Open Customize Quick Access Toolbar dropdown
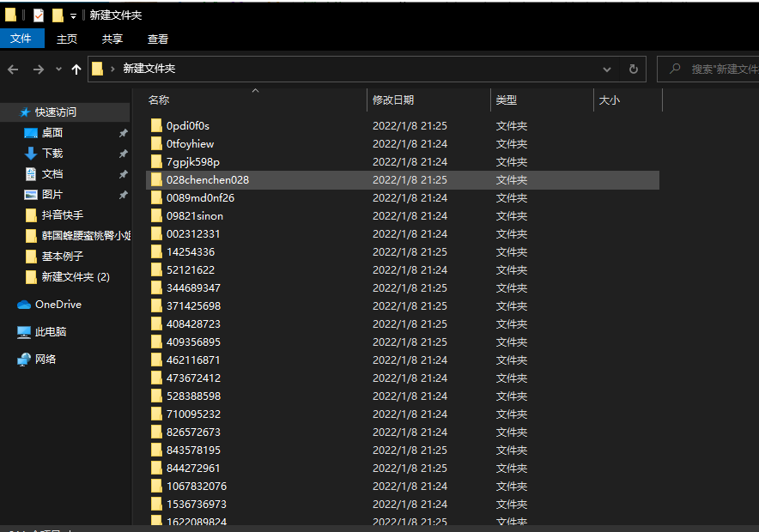Viewport: 759px width, 532px height. 73,16
